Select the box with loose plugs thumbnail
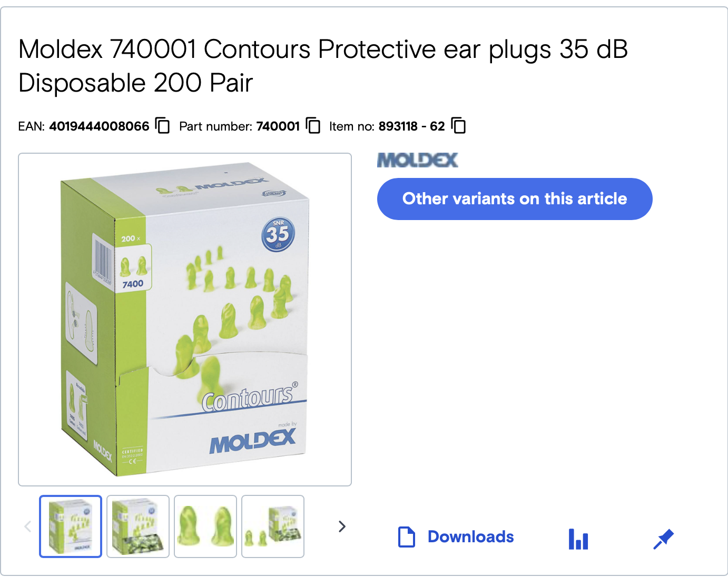 pyautogui.click(x=138, y=526)
